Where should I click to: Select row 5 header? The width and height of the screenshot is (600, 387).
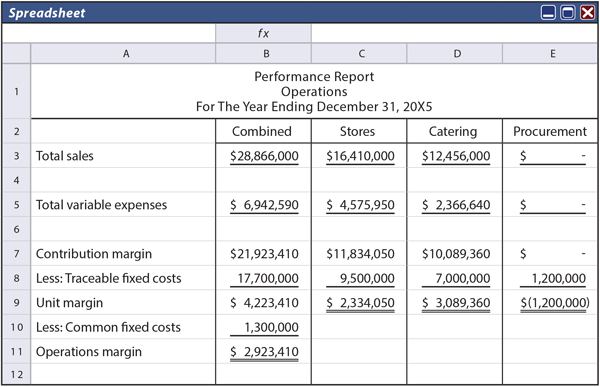(16, 205)
